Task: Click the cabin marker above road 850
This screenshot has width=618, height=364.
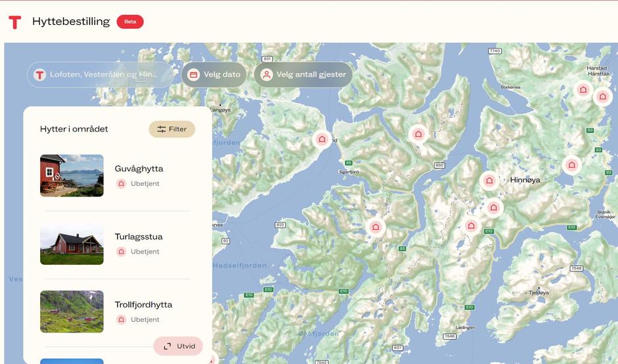Action: [418, 134]
